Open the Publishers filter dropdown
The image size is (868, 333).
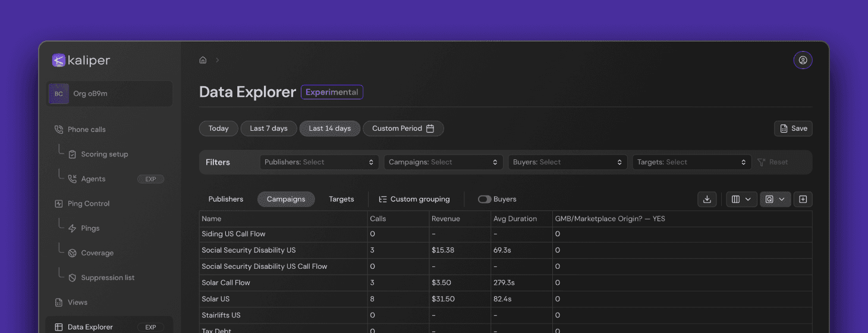coord(319,162)
